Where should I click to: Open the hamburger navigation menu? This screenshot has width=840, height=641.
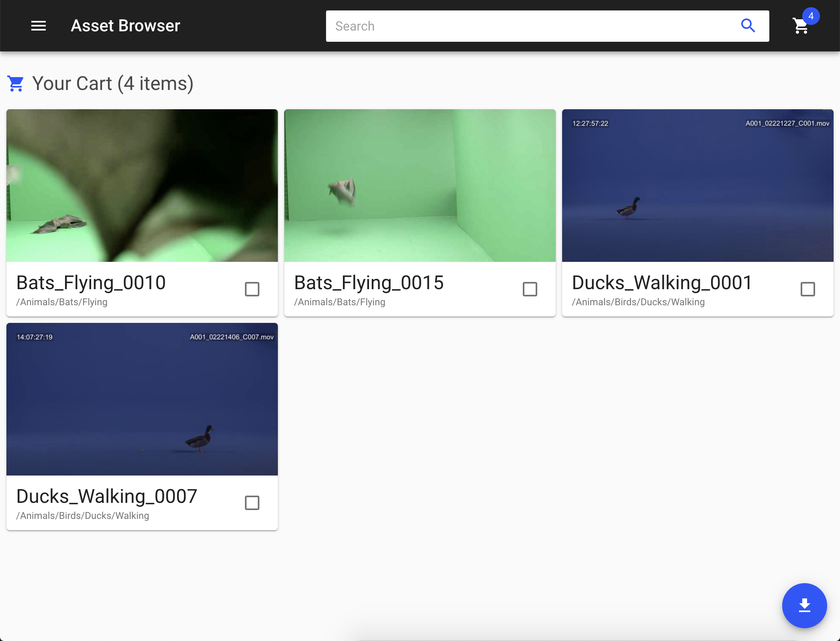(39, 26)
